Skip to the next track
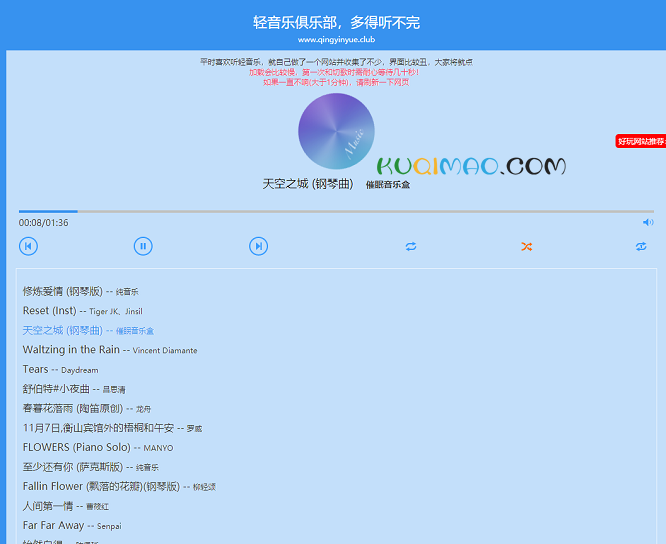Screen dimensions: 666x544 pyautogui.click(x=258, y=246)
